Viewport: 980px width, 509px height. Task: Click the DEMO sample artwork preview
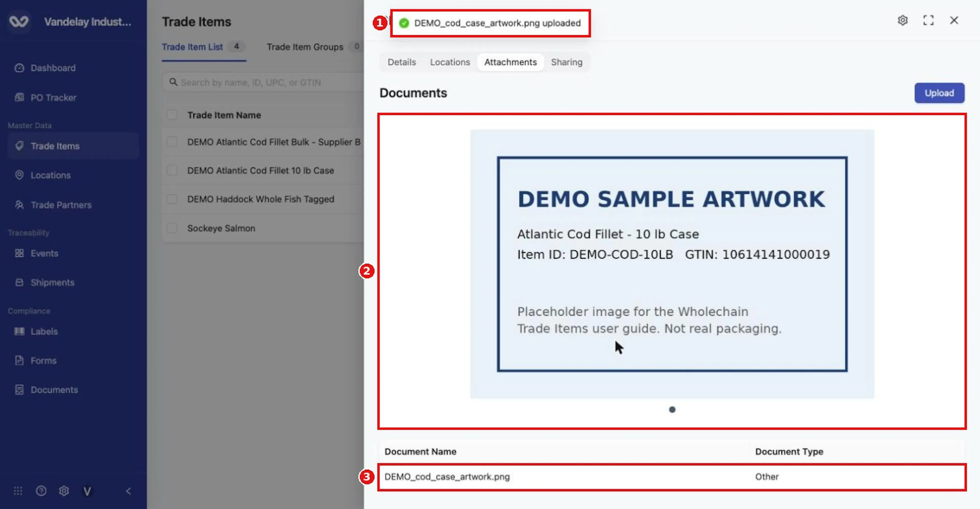coord(672,264)
